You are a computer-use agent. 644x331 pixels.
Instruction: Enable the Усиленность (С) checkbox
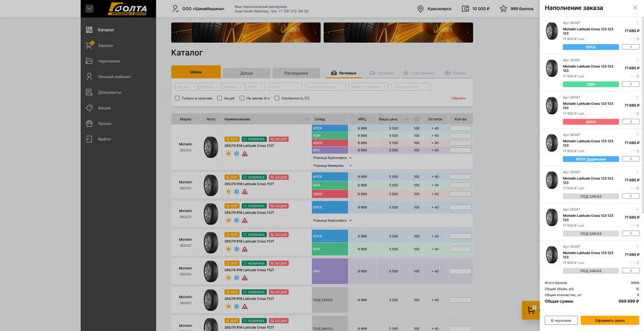click(277, 97)
